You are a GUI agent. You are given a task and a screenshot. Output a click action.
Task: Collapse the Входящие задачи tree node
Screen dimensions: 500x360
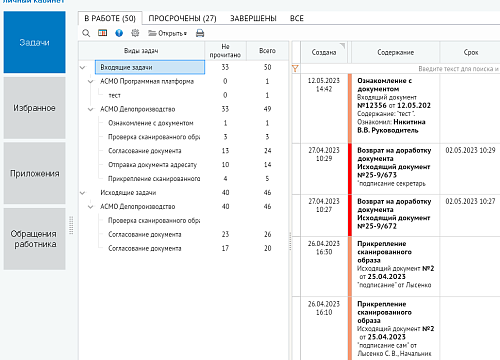click(83, 67)
